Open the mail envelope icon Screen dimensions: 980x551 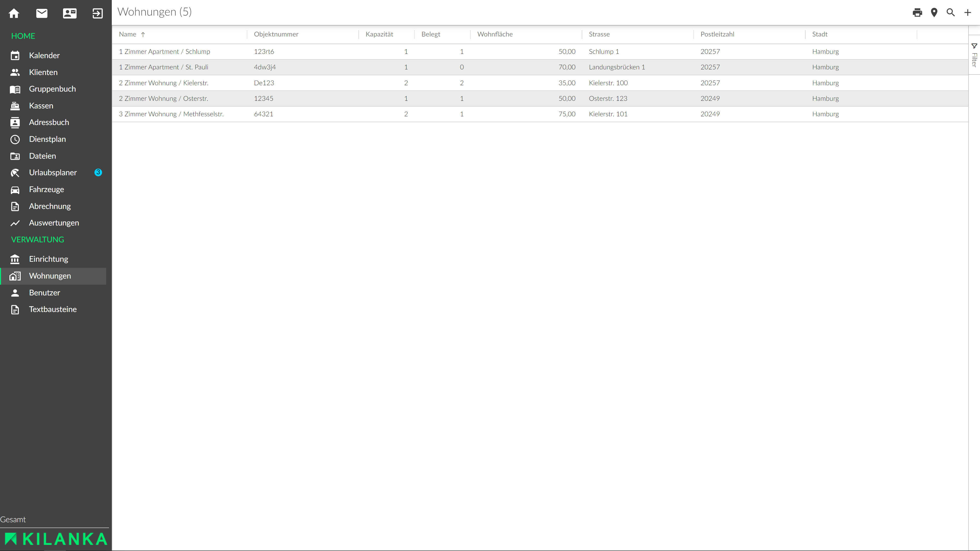point(42,13)
